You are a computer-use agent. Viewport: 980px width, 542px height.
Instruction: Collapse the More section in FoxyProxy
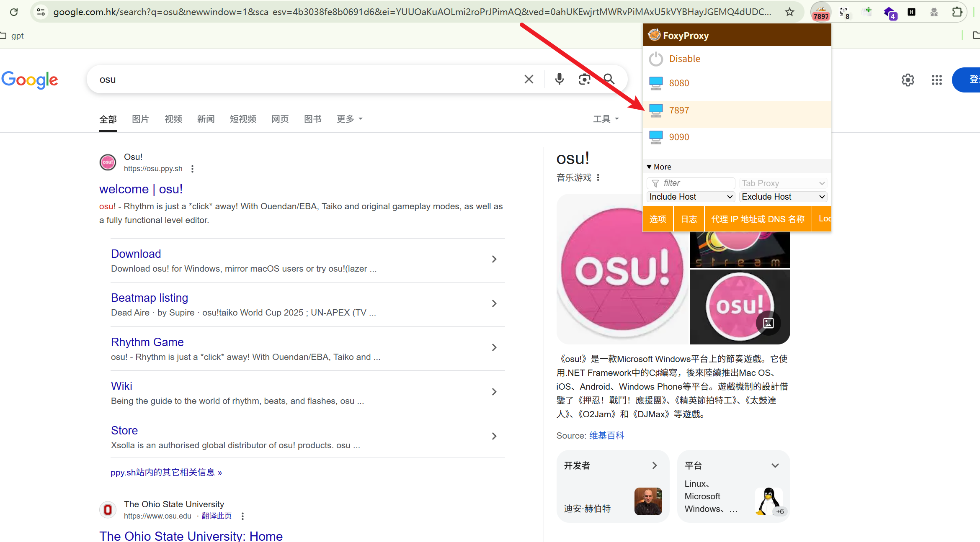tap(659, 167)
